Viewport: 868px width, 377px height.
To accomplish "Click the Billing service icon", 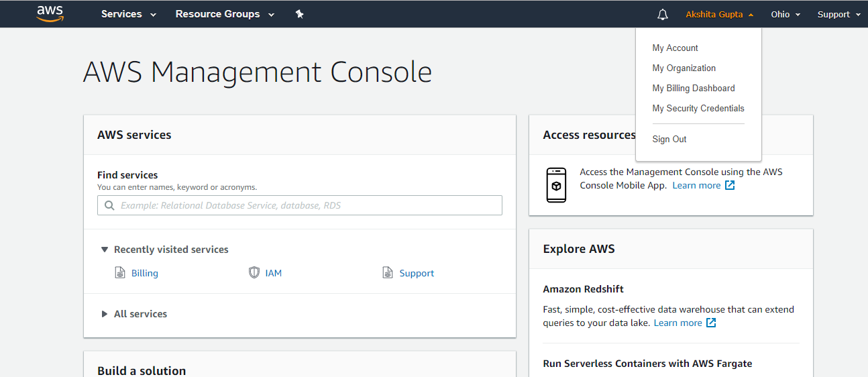I will pos(120,273).
